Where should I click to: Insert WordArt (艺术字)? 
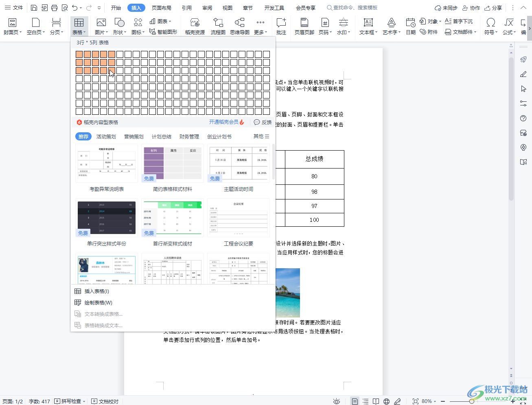pyautogui.click(x=392, y=26)
